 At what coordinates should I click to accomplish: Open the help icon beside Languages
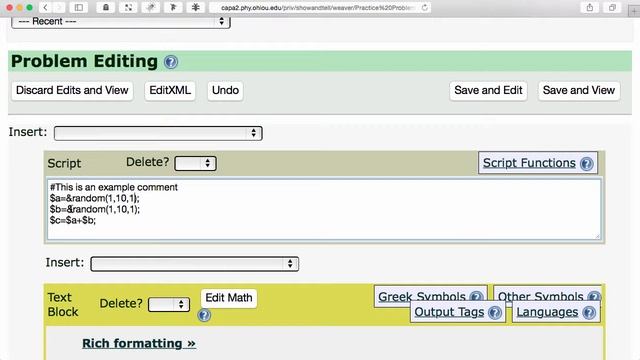(x=589, y=313)
